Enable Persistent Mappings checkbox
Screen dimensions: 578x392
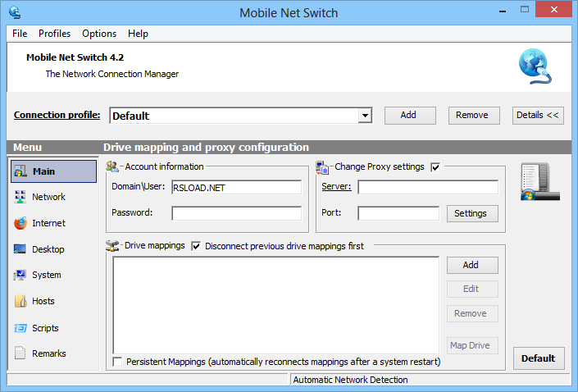(117, 362)
